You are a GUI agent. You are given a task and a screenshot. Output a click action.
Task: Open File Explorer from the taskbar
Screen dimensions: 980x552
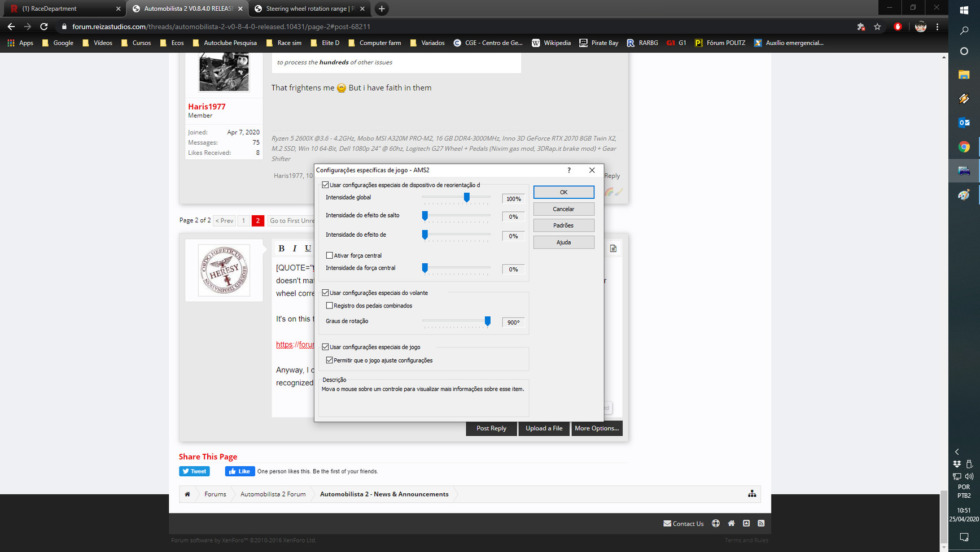coord(964,75)
